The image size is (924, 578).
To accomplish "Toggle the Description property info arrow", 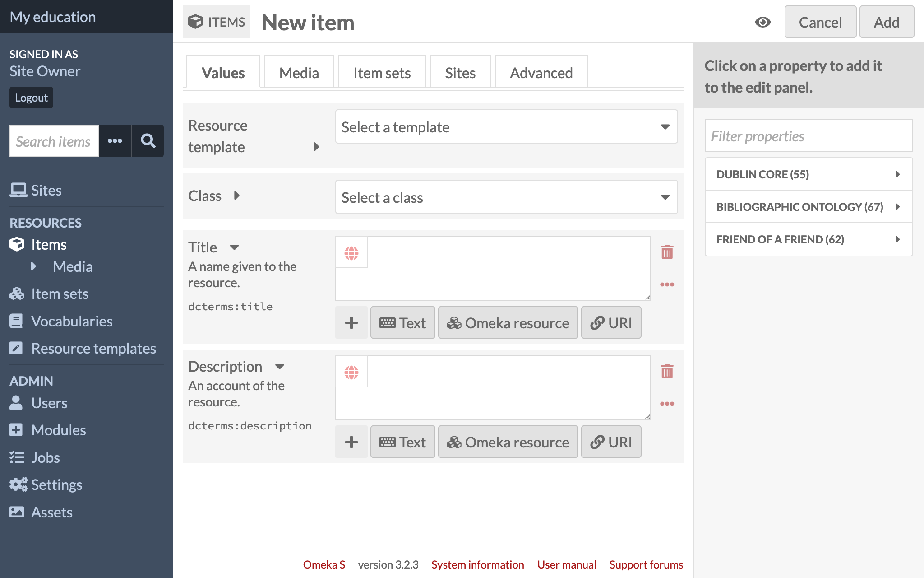I will 280,367.
